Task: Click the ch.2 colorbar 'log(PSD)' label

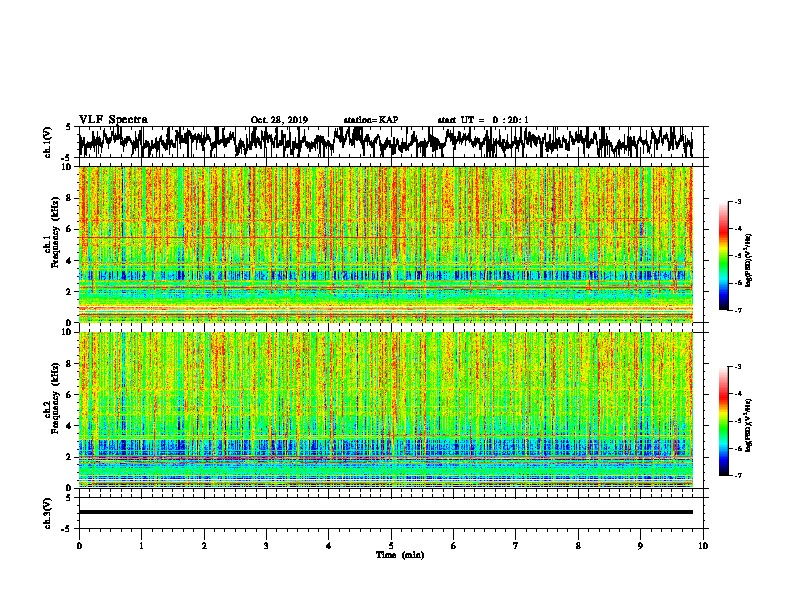Action: (x=748, y=425)
